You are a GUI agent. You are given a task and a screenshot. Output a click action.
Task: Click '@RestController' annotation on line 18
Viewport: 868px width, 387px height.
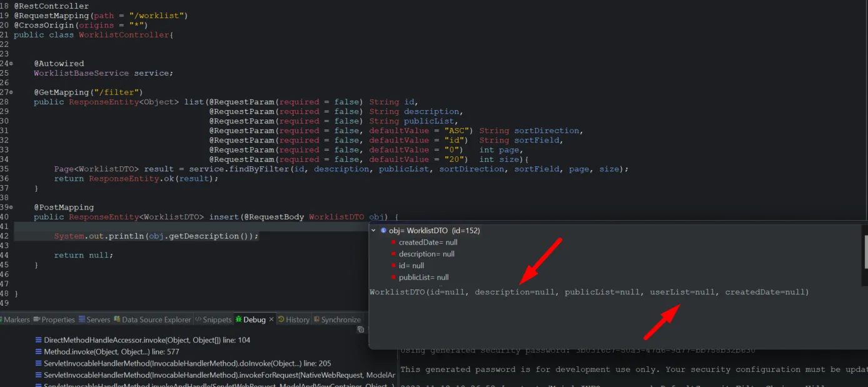coord(51,6)
